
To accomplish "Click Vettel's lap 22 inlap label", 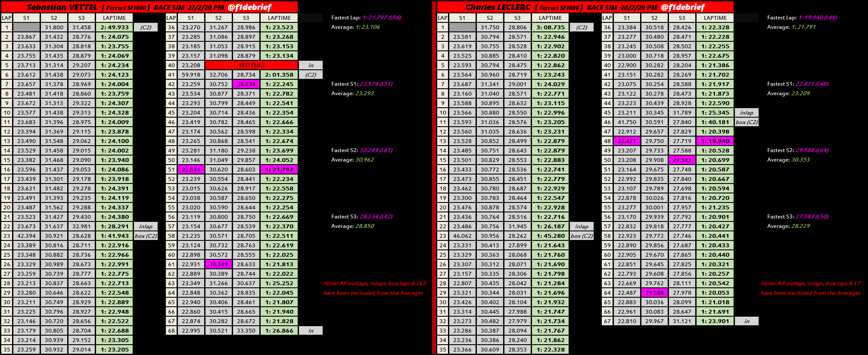I will (146, 226).
